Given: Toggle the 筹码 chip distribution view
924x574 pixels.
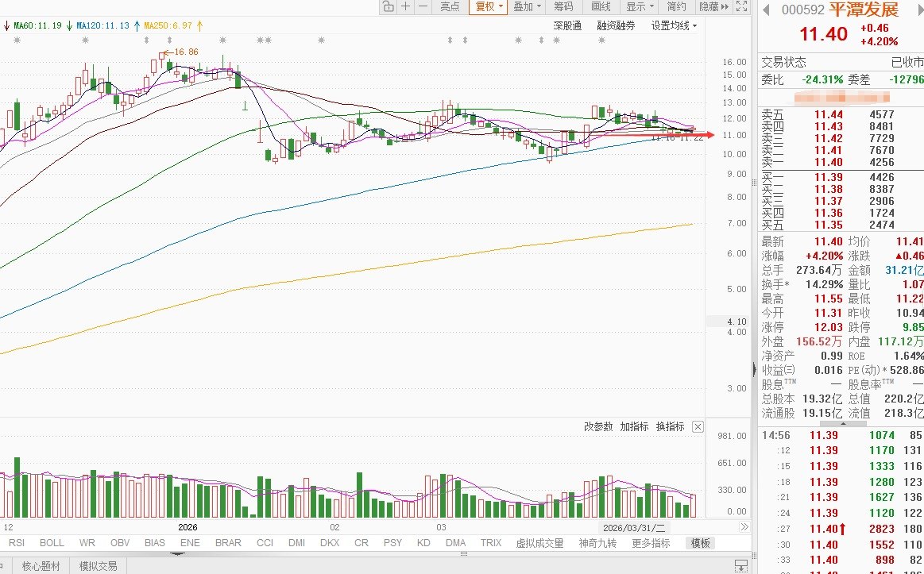Looking at the screenshot, I should pos(563,6).
